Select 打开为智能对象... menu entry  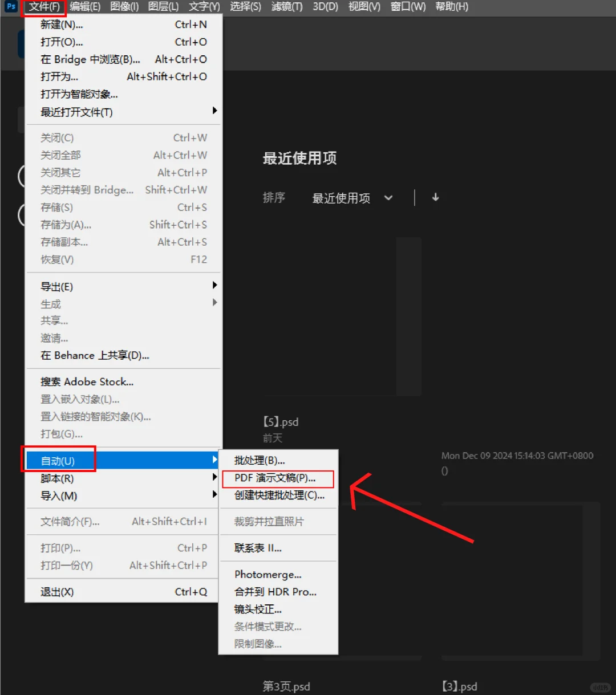[x=124, y=94]
